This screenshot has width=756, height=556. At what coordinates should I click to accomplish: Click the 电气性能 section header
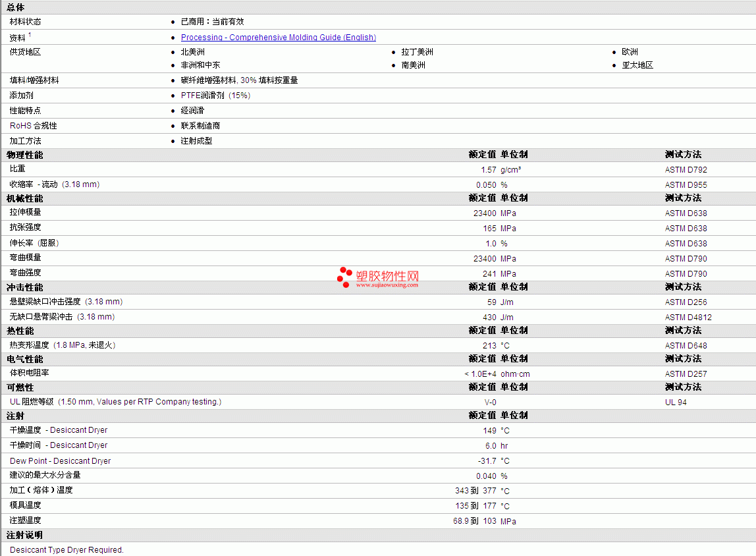pos(24,359)
